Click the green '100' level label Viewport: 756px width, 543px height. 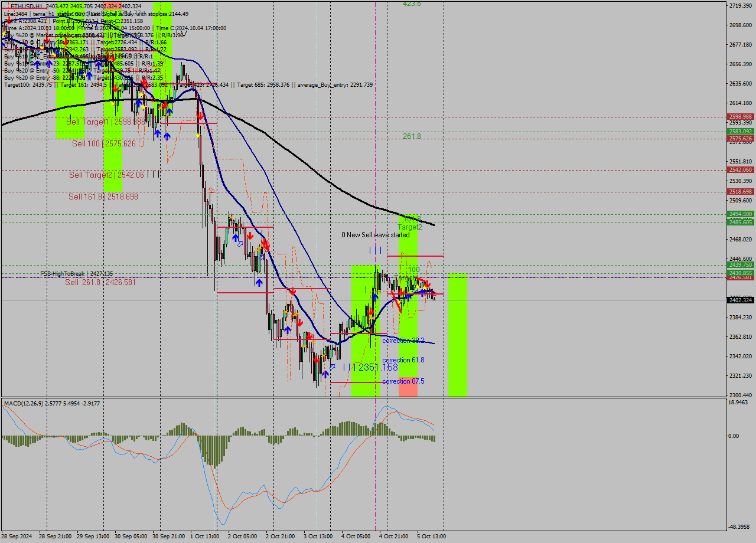point(414,270)
